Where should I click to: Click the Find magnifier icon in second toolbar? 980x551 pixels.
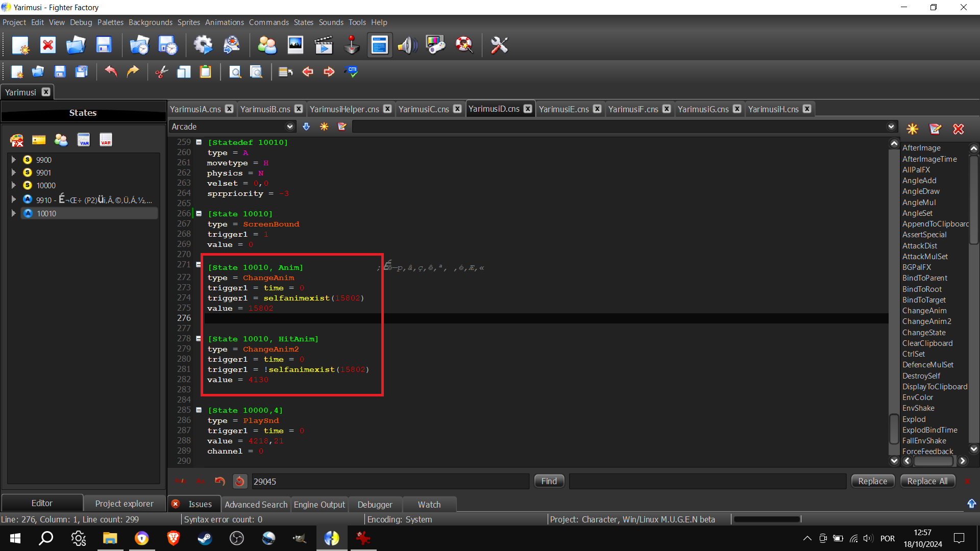235,72
